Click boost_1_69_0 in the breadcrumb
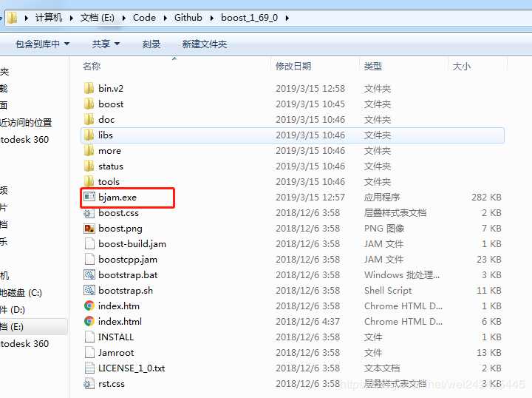The image size is (532, 398). [250, 18]
